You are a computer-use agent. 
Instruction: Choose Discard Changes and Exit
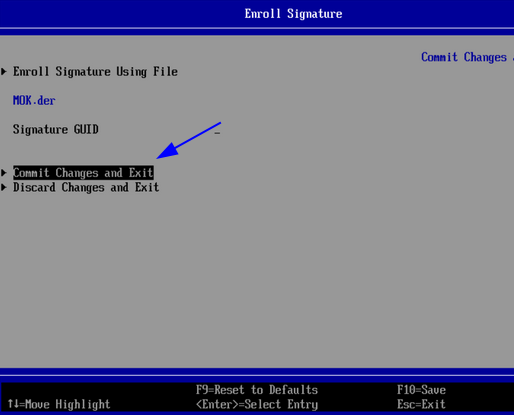click(x=86, y=187)
